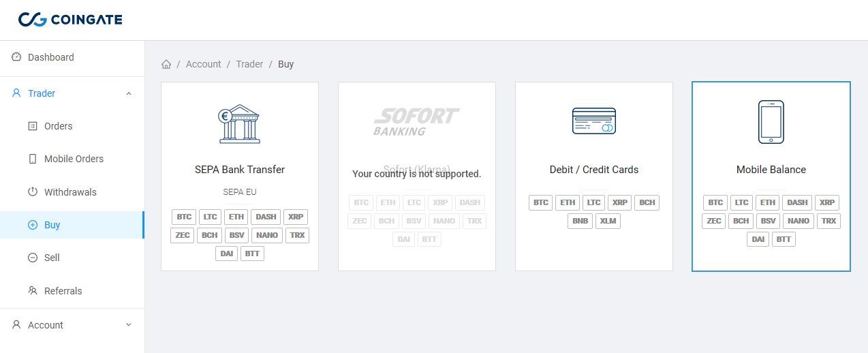This screenshot has height=353, width=868.
Task: Select the Mobile Balance card title
Action: click(771, 170)
